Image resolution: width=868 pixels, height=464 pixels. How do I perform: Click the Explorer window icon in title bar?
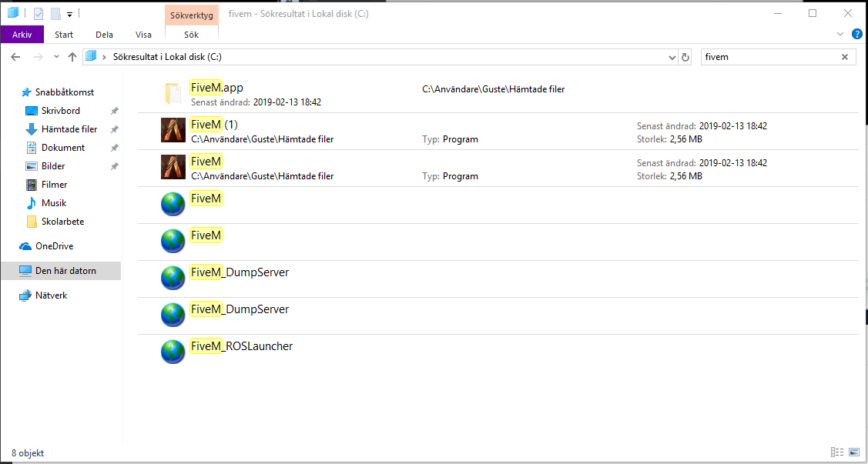[13, 13]
